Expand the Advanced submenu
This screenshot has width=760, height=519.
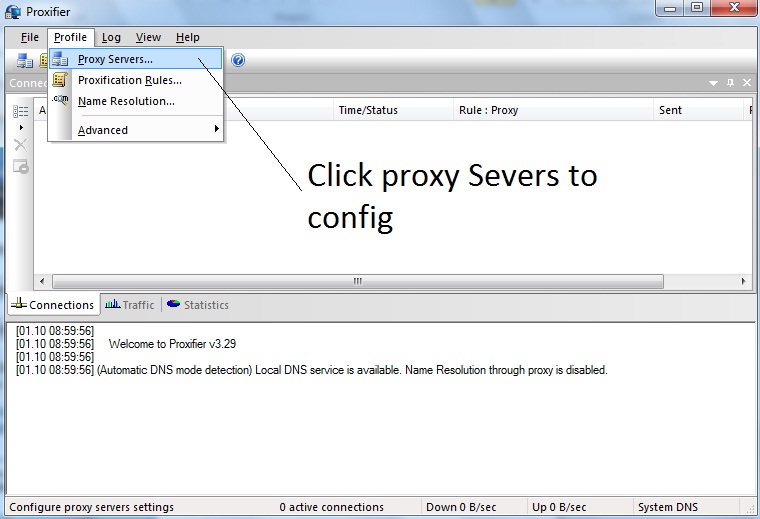point(136,130)
